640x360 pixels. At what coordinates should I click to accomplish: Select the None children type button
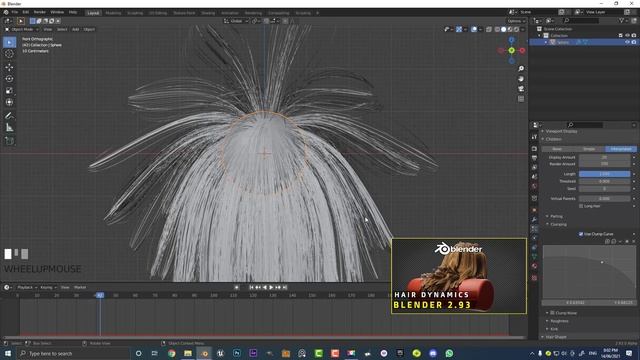(557, 149)
